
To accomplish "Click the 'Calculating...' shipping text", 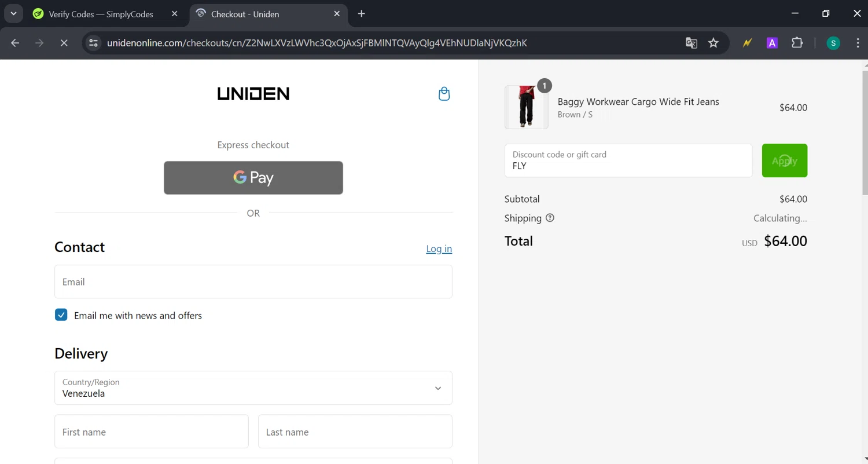I will [780, 218].
